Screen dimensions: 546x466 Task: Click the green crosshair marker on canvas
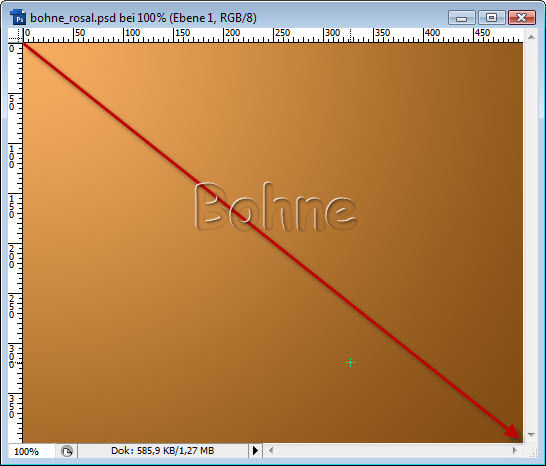tap(350, 363)
